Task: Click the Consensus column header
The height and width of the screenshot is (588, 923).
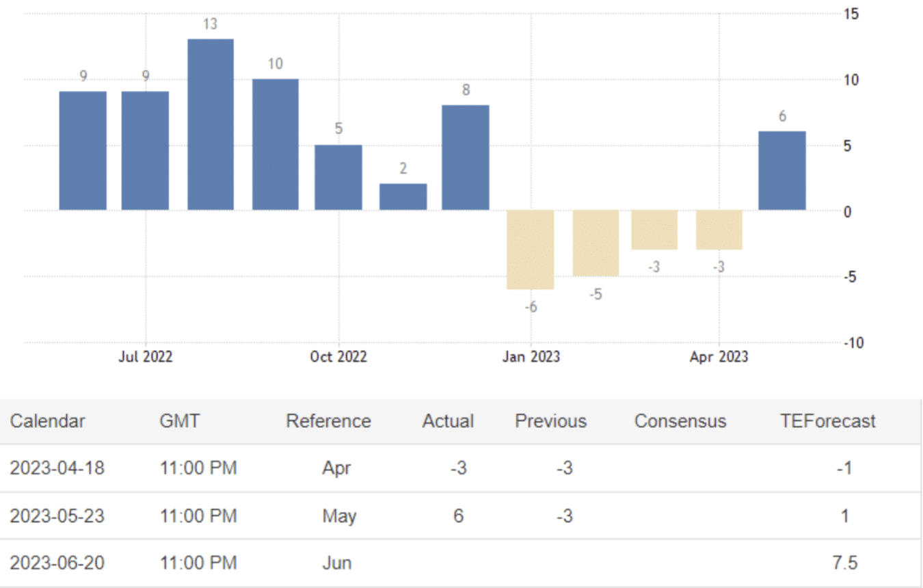Action: coord(680,421)
